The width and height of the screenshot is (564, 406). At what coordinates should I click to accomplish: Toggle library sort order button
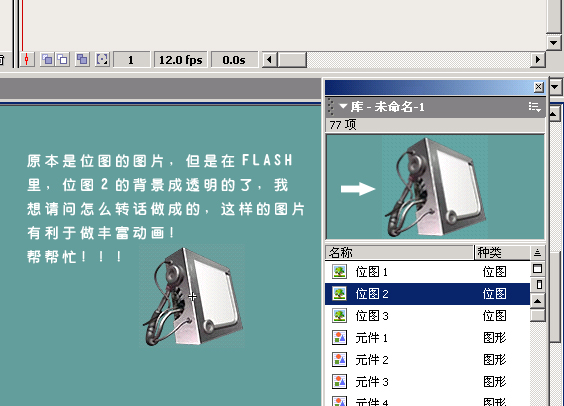click(x=537, y=253)
